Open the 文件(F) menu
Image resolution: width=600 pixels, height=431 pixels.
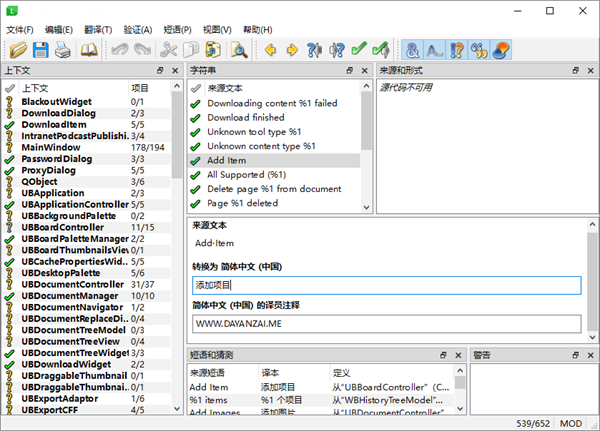click(x=20, y=30)
